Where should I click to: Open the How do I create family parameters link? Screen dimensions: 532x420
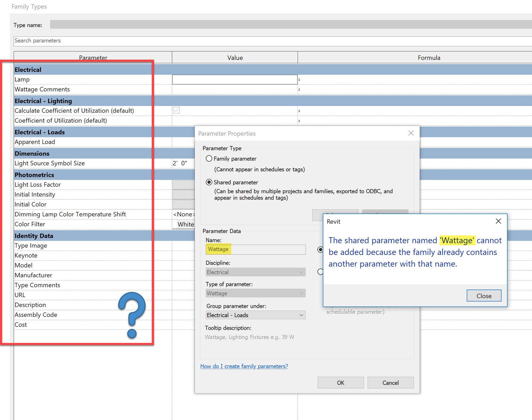pyautogui.click(x=244, y=366)
